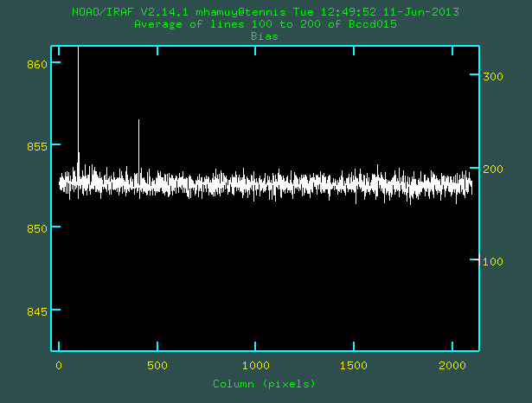Viewport: 532px width, 403px height.
Task: Click the 500 x-axis label
Action: click(x=157, y=365)
